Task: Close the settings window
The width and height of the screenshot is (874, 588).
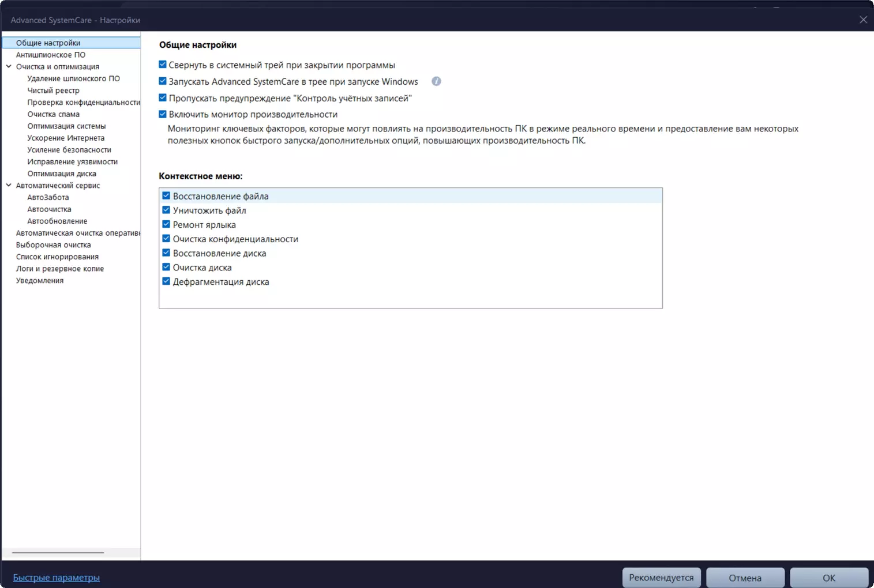Action: 863,20
